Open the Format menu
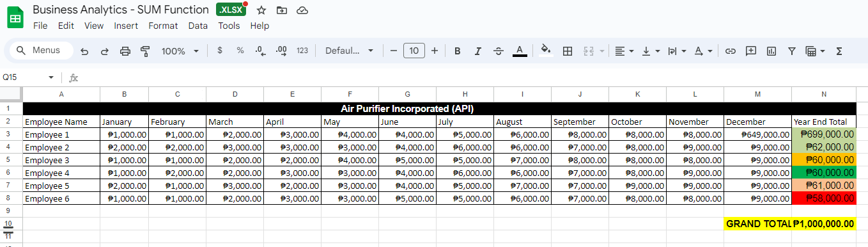868x247 pixels. click(163, 26)
